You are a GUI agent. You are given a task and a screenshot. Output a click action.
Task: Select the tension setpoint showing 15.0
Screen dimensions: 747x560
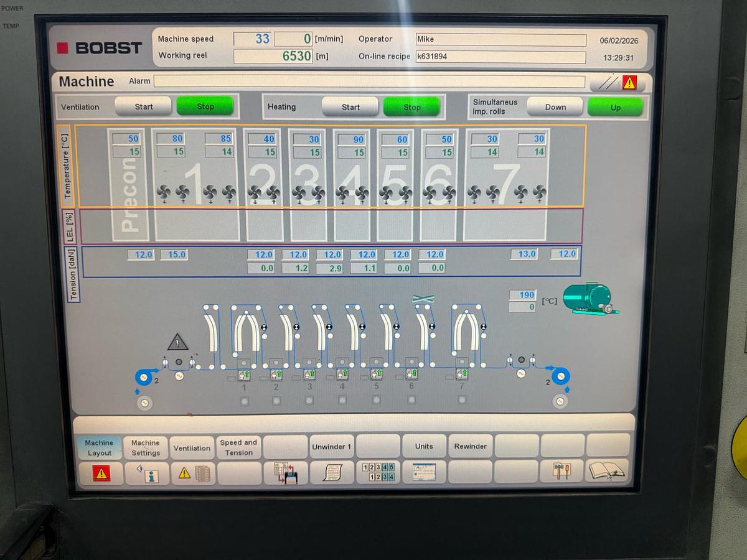175,254
